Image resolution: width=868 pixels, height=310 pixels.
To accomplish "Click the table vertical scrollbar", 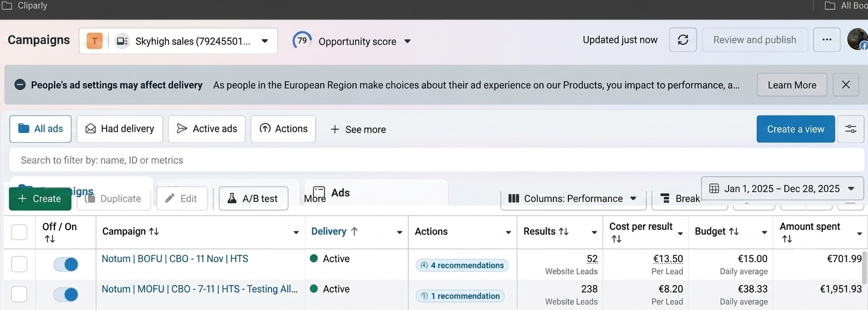I will [x=865, y=268].
